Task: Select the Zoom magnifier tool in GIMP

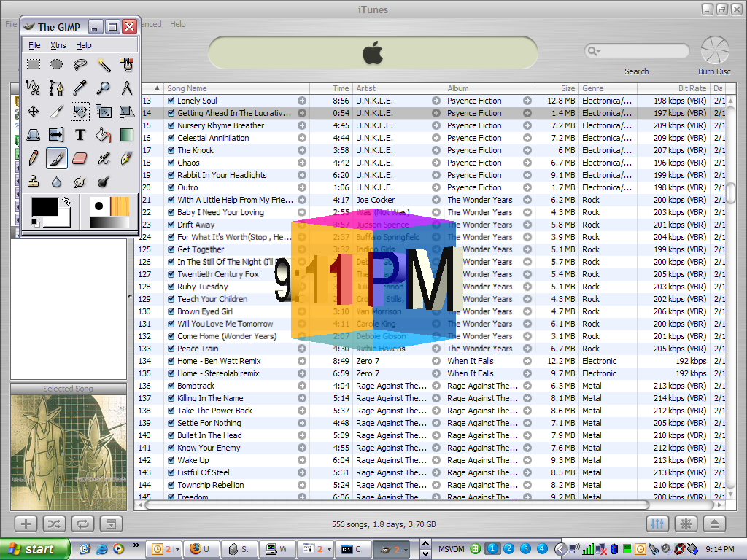Action: coord(104,87)
